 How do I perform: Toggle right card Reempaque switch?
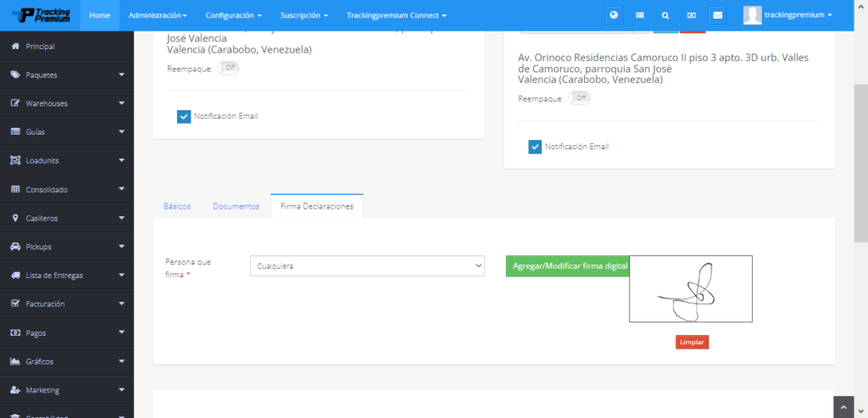(x=580, y=98)
